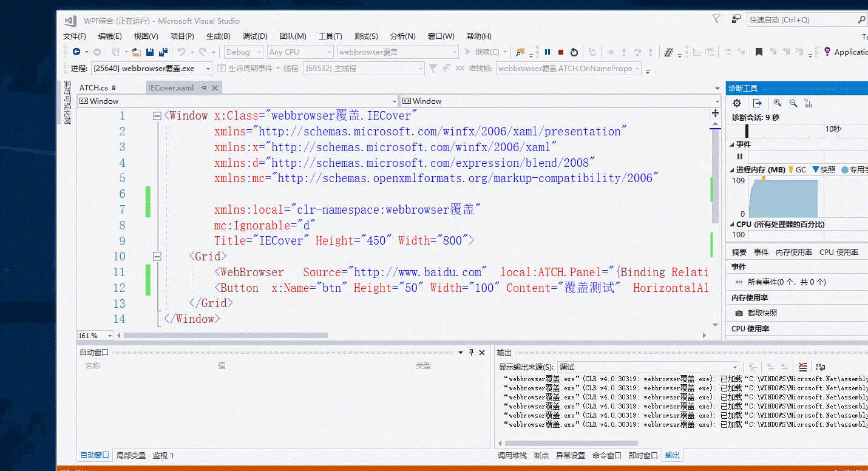Open diagnostic tools settings gear icon
The width and height of the screenshot is (868, 471).
pos(737,103)
